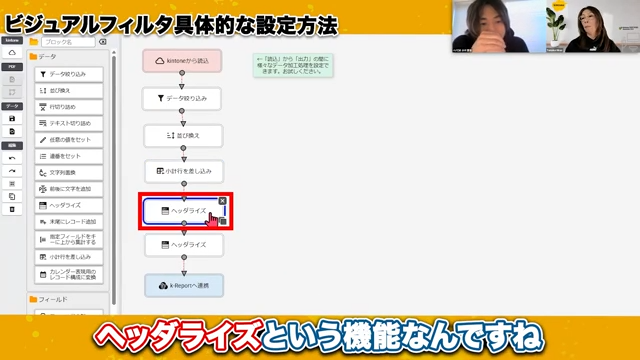
Task: Click the green hint note on canvas
Action: (x=293, y=65)
